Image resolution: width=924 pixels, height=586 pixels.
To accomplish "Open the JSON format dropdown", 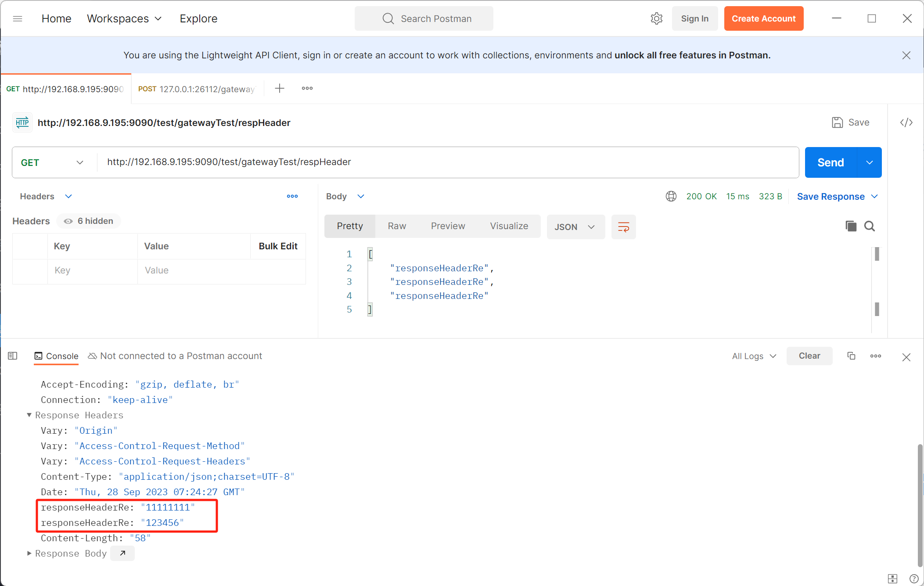I will pos(575,226).
